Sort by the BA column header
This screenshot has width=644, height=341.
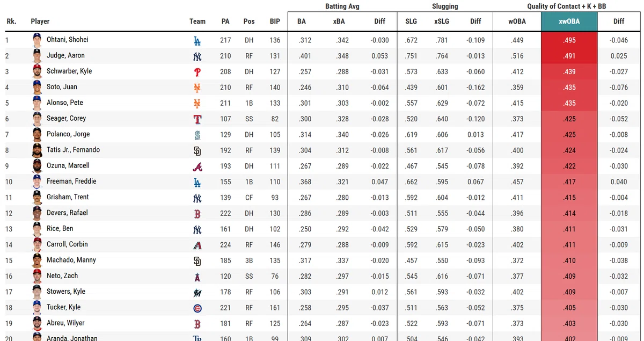click(302, 21)
